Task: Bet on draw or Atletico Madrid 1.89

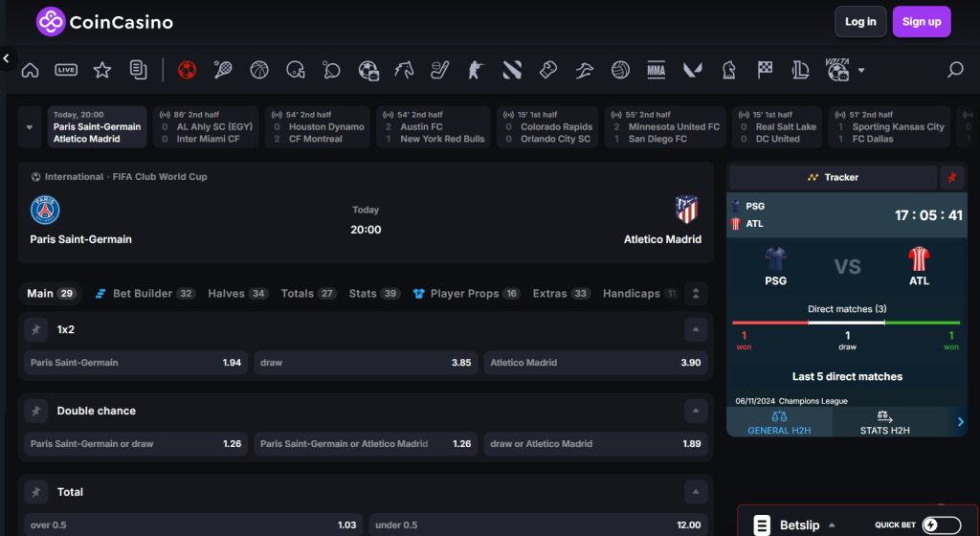Action: [x=595, y=443]
